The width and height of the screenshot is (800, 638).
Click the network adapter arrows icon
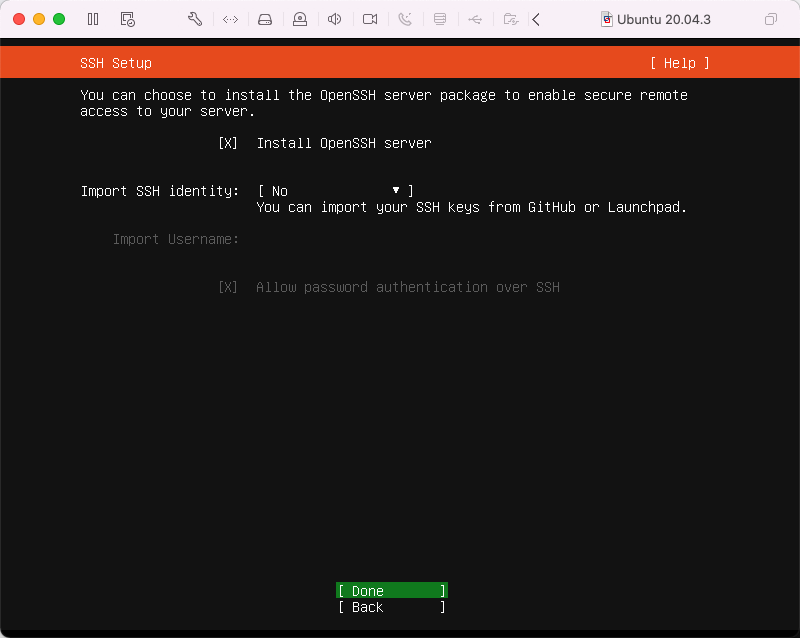tap(231, 19)
